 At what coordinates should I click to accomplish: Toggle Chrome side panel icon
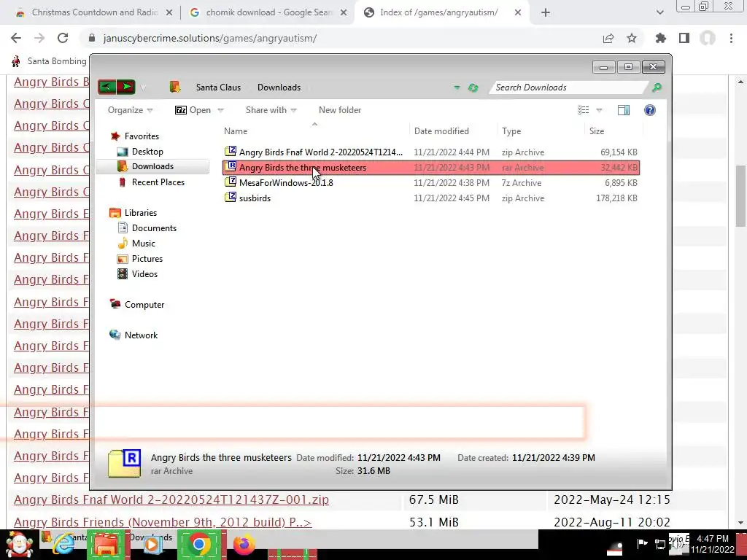684,38
